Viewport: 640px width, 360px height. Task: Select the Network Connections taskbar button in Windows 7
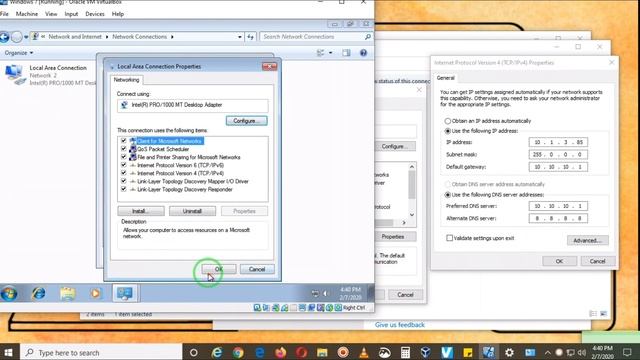coord(124,293)
